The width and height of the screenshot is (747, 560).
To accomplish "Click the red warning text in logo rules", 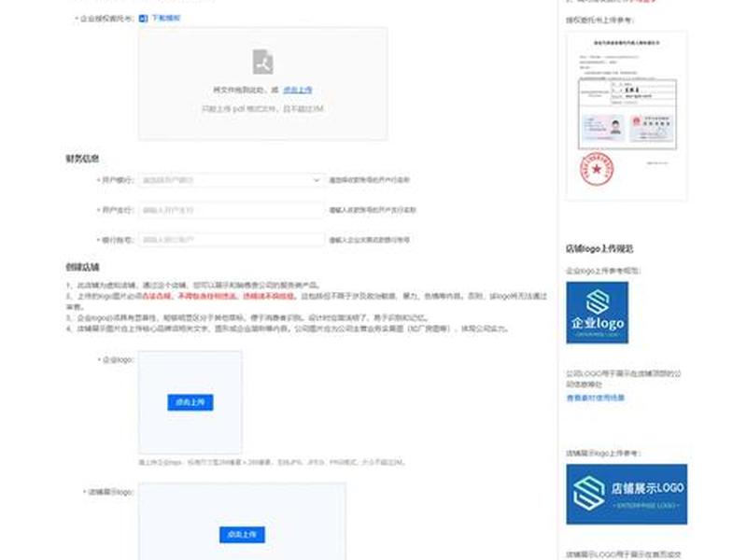I will tap(218, 296).
